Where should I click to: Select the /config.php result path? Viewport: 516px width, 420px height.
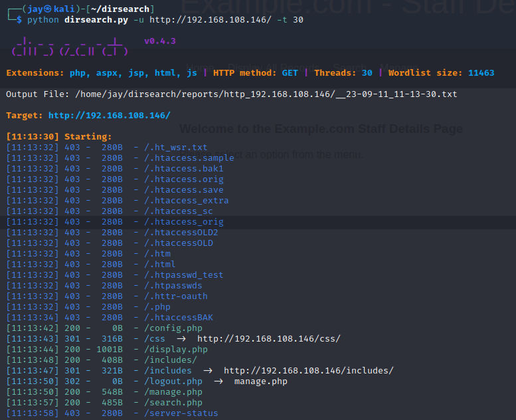click(x=173, y=328)
